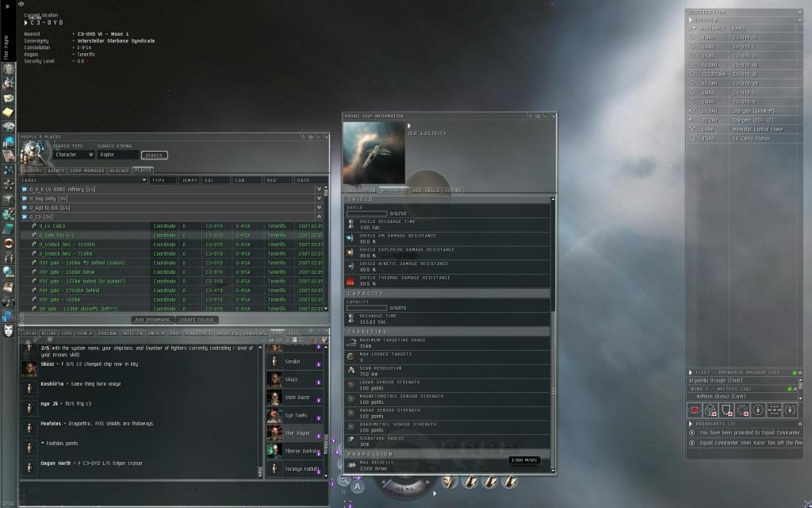The image size is (812, 508).
Task: Click the Add Bookmark button
Action: 152,319
